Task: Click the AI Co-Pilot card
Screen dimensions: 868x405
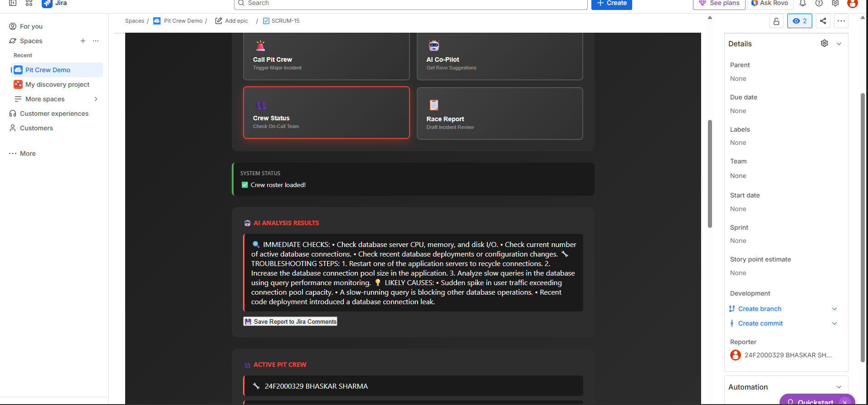Action: 500,56
